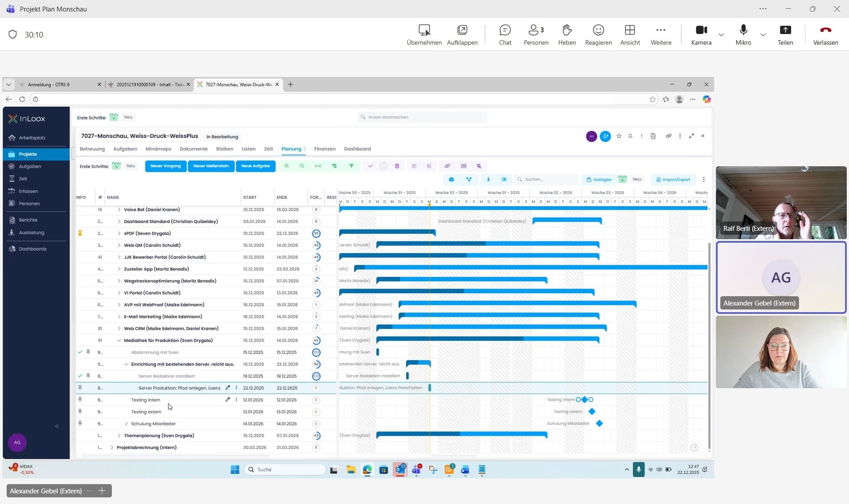Expand Schulung Mitarbeiter task row
The width and height of the screenshot is (849, 504).
tap(126, 424)
